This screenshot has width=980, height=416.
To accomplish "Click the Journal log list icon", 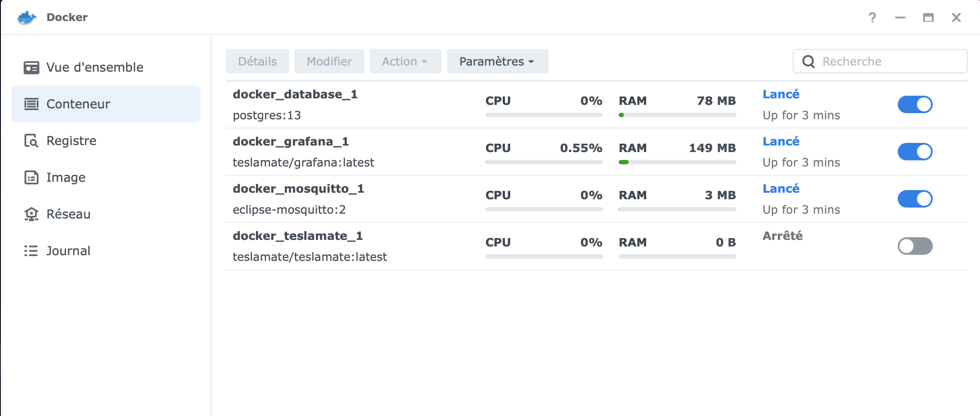I will [31, 251].
